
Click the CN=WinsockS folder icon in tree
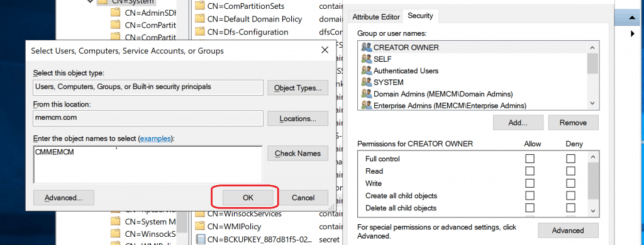(115, 234)
